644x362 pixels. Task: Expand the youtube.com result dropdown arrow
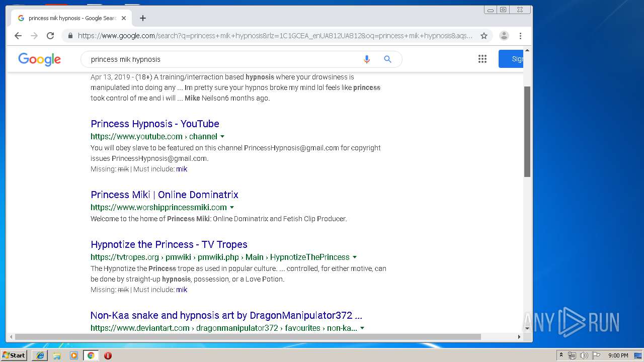pos(222,137)
